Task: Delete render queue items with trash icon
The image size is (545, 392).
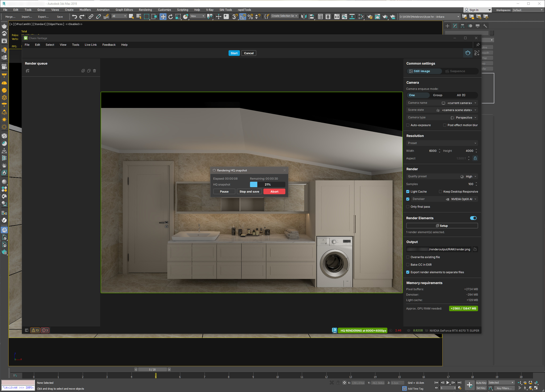Action: tap(94, 71)
